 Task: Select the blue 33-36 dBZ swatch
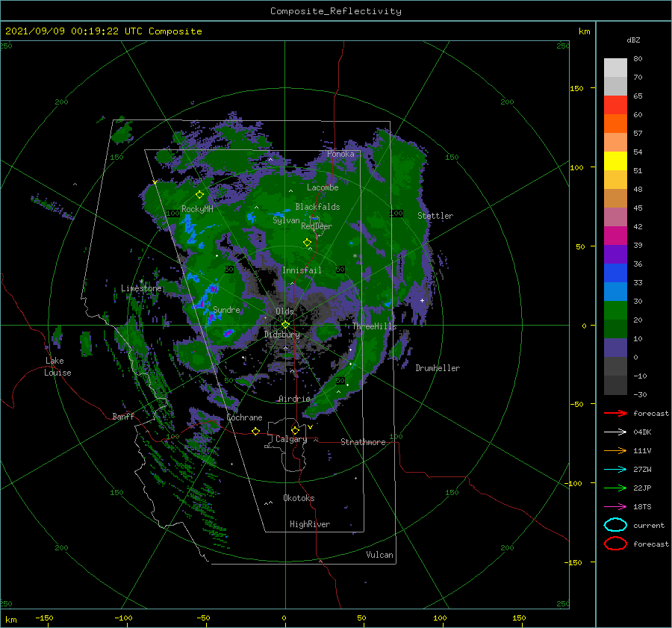click(615, 273)
